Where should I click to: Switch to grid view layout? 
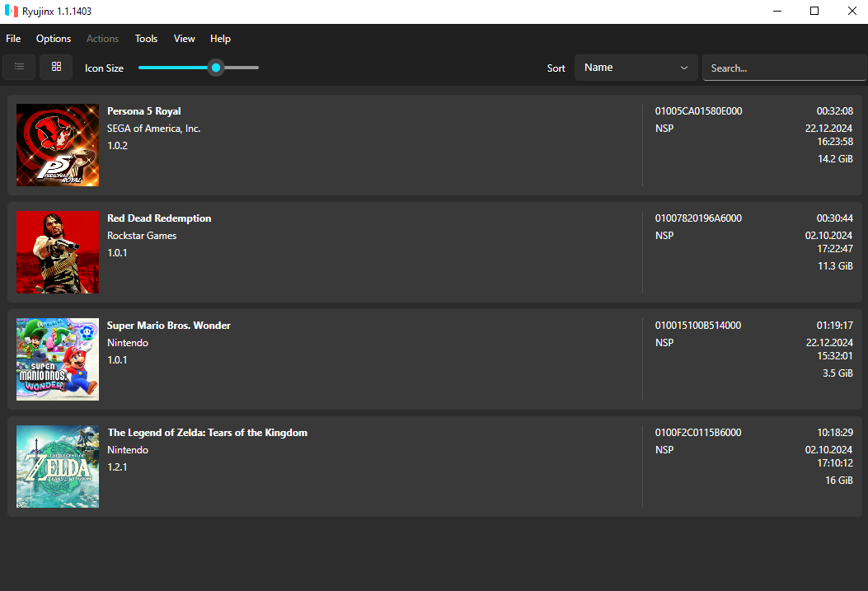[56, 67]
